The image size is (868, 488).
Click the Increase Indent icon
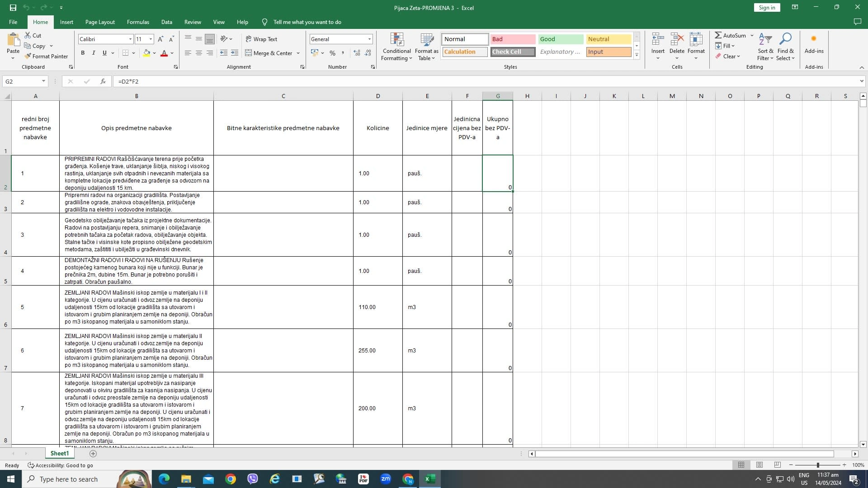(x=234, y=53)
